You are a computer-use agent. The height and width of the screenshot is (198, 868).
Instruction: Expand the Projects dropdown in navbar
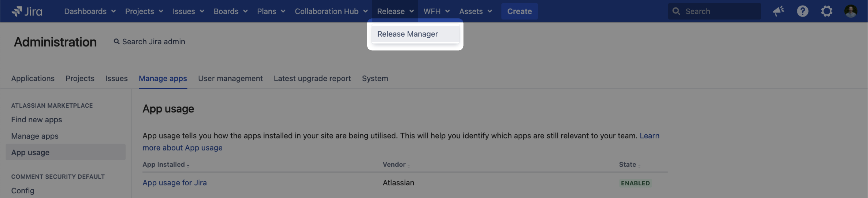[x=144, y=12]
